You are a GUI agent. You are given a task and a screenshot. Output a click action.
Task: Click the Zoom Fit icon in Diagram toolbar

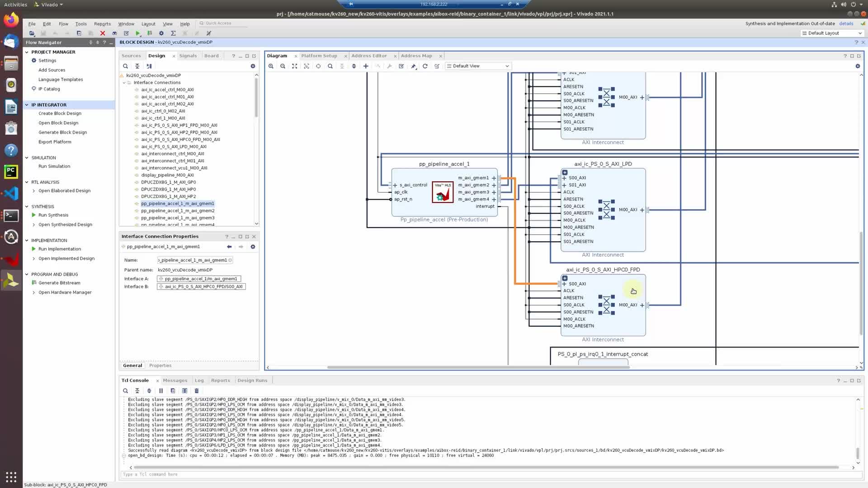point(294,66)
